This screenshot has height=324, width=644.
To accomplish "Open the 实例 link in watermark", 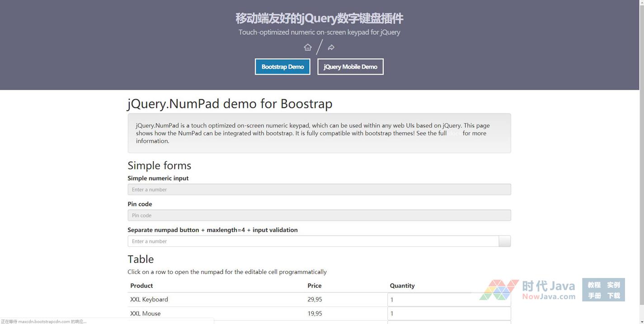I will click(x=613, y=285).
